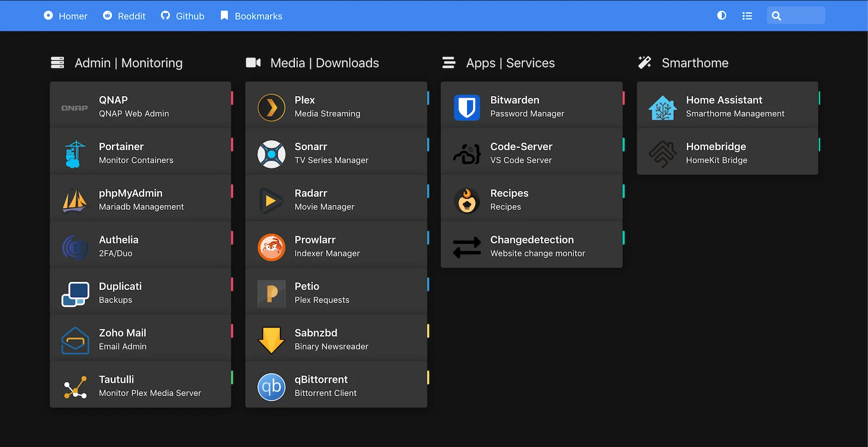Click the Bitwarden shield icon
Image resolution: width=868 pixels, height=447 pixels.
467,107
